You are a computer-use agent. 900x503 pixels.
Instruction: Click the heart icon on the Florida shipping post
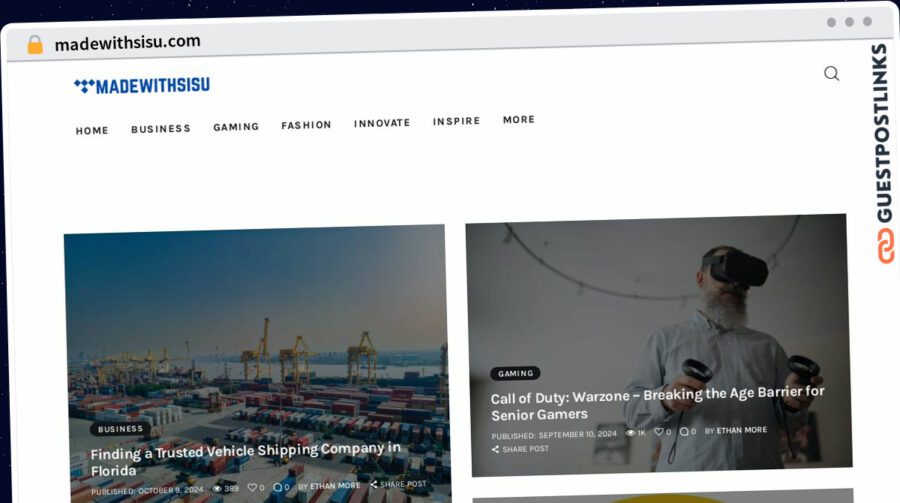252,487
